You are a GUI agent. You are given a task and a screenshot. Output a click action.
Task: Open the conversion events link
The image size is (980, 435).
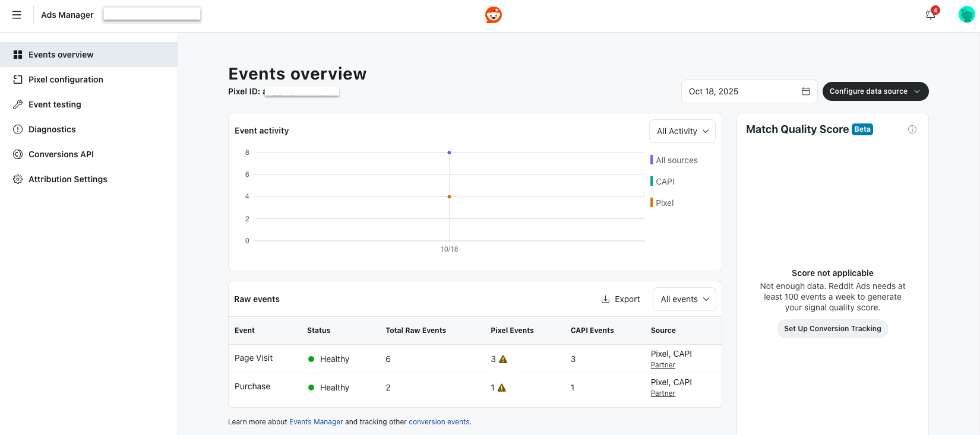pyautogui.click(x=439, y=422)
